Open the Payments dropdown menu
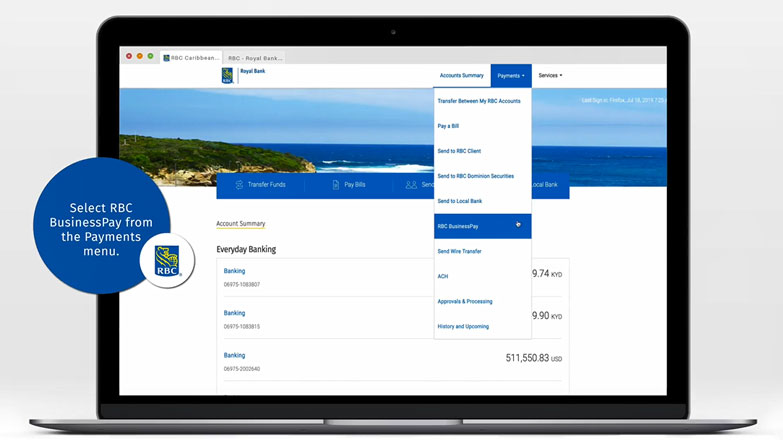This screenshot has height=440, width=783. coord(511,76)
